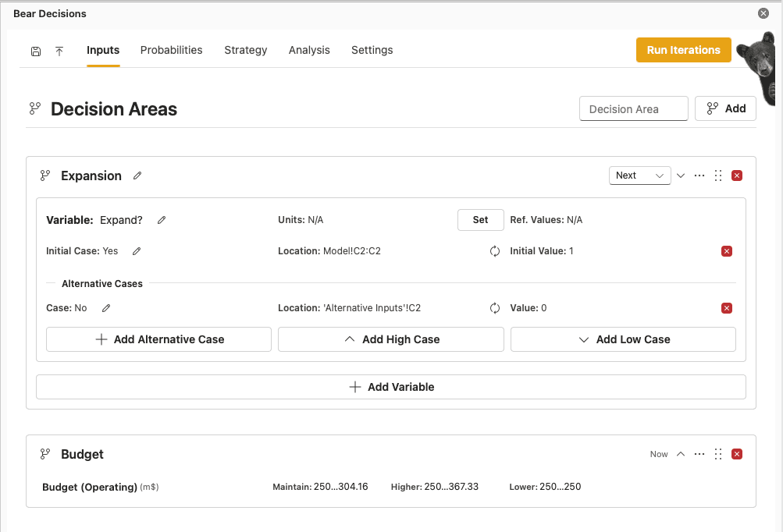
Task: Click the Ref. Values: N/A text
Action: pyautogui.click(x=546, y=220)
